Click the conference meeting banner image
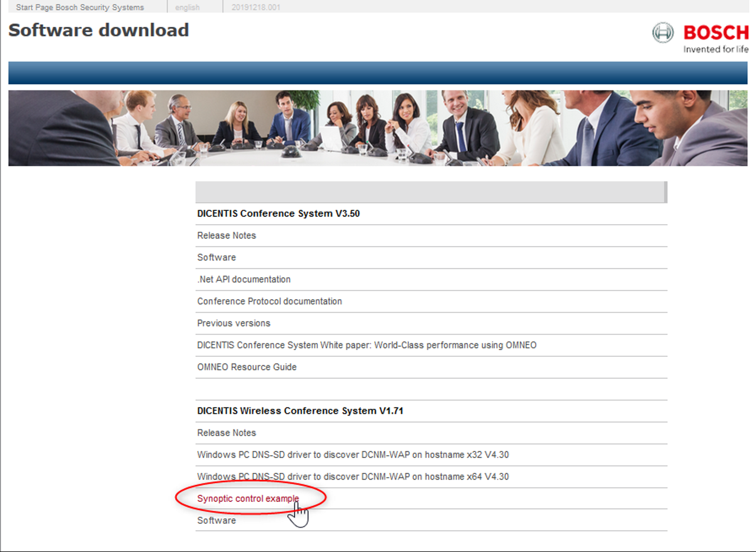Viewport: 756px width, 552px height. point(377,128)
